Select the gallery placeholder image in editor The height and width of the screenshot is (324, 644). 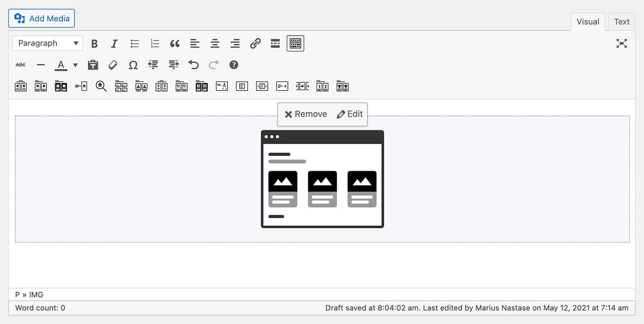322,179
